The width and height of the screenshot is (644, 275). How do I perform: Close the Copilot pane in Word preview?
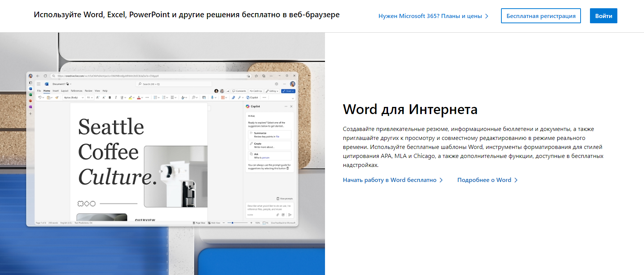[x=291, y=107]
